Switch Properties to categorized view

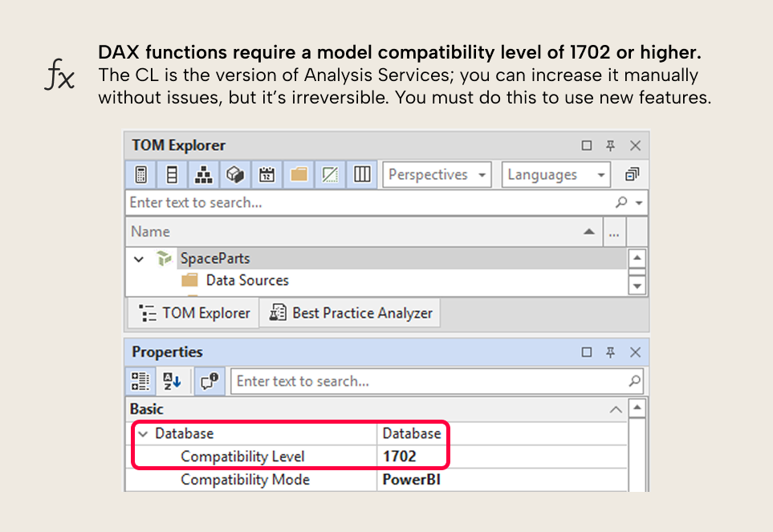[x=140, y=381]
